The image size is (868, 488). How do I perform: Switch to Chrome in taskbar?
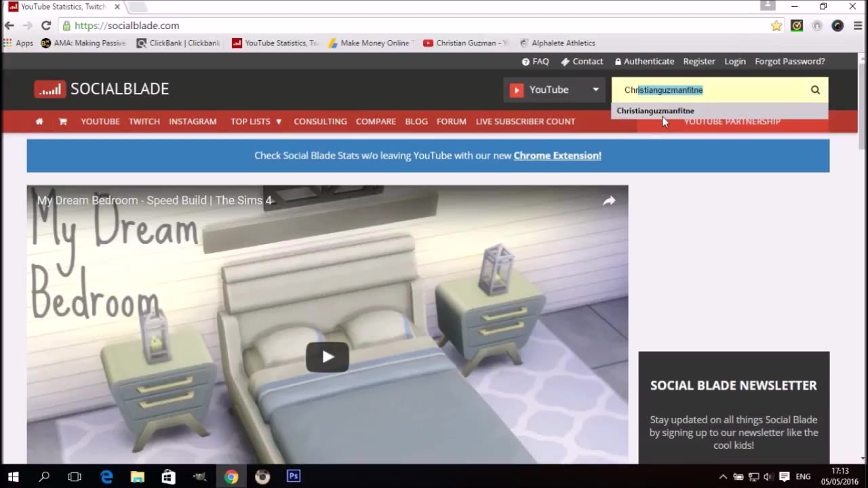pos(231,476)
